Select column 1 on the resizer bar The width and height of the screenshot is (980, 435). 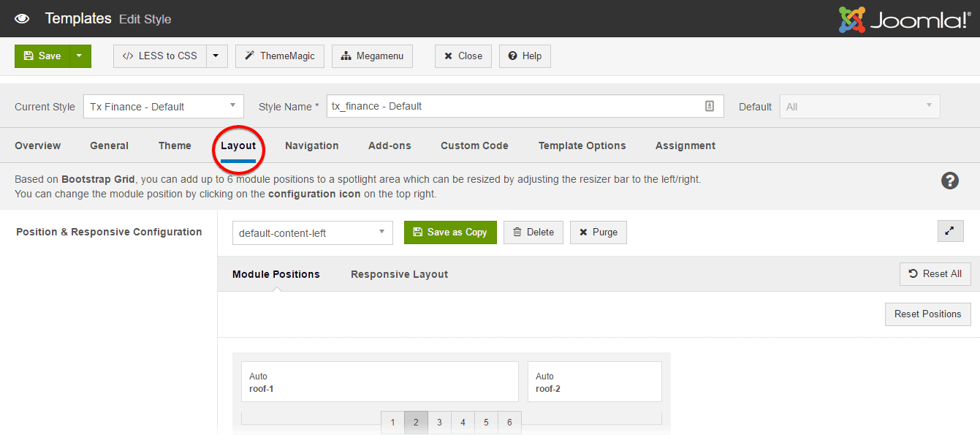pos(392,422)
